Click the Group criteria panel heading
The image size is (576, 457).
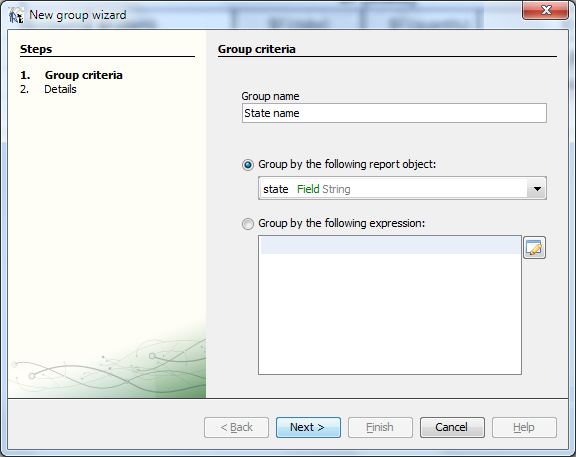(x=256, y=49)
